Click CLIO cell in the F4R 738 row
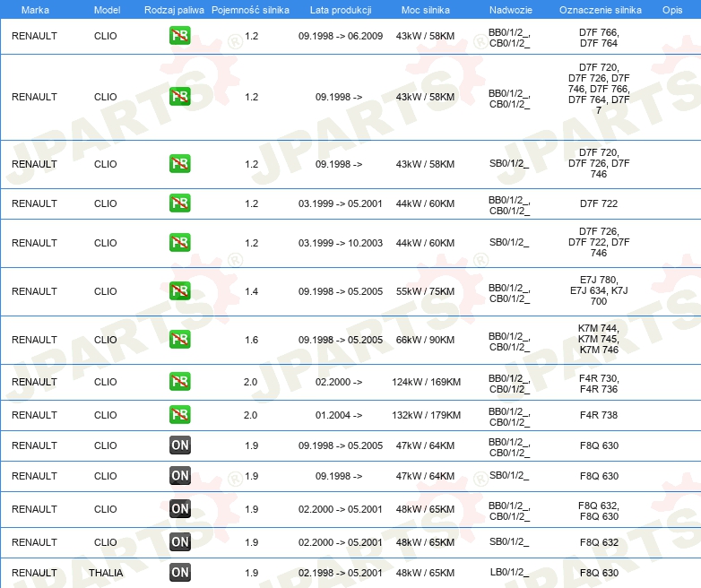Screen dimensions: 701x588 pyautogui.click(x=106, y=415)
